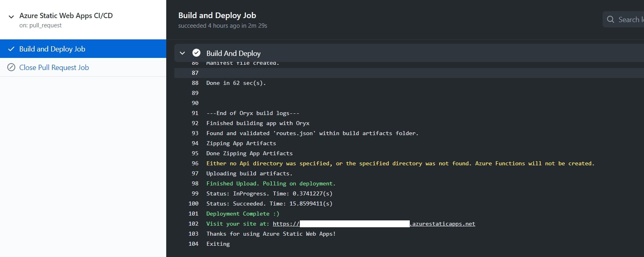
Task: Click the 'Status: Succeeded' log line
Action: click(269, 204)
